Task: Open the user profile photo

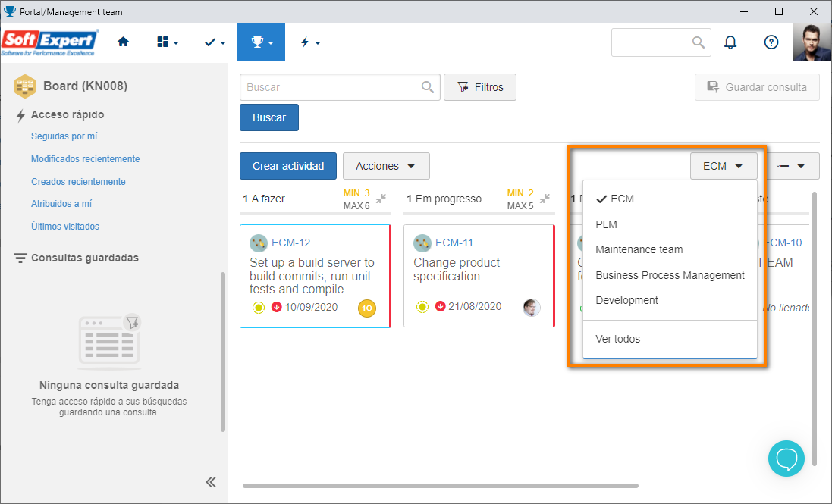Action: coord(812,42)
